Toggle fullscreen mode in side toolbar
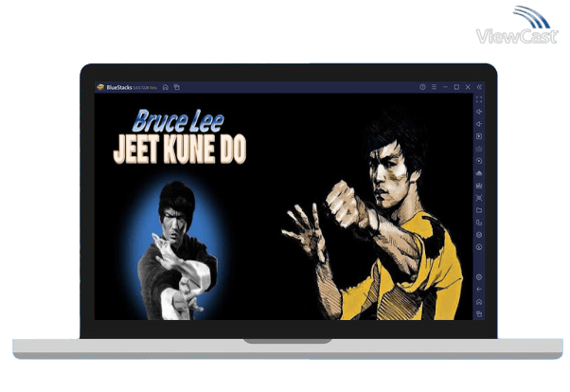The height and width of the screenshot is (392, 570). point(479,99)
